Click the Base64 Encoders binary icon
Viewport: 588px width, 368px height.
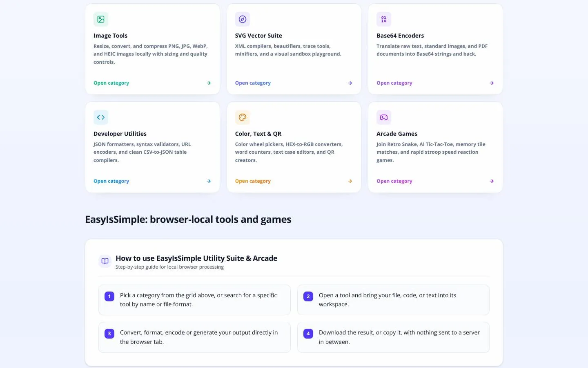[x=384, y=19]
